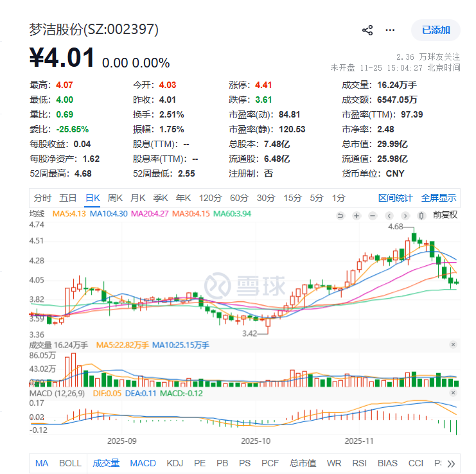Select the 日K chart tab
Viewport: 476px width, 474px height.
[93, 198]
